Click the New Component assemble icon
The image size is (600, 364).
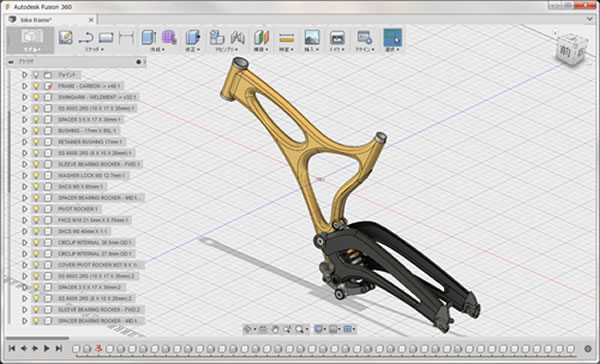pyautogui.click(x=217, y=38)
